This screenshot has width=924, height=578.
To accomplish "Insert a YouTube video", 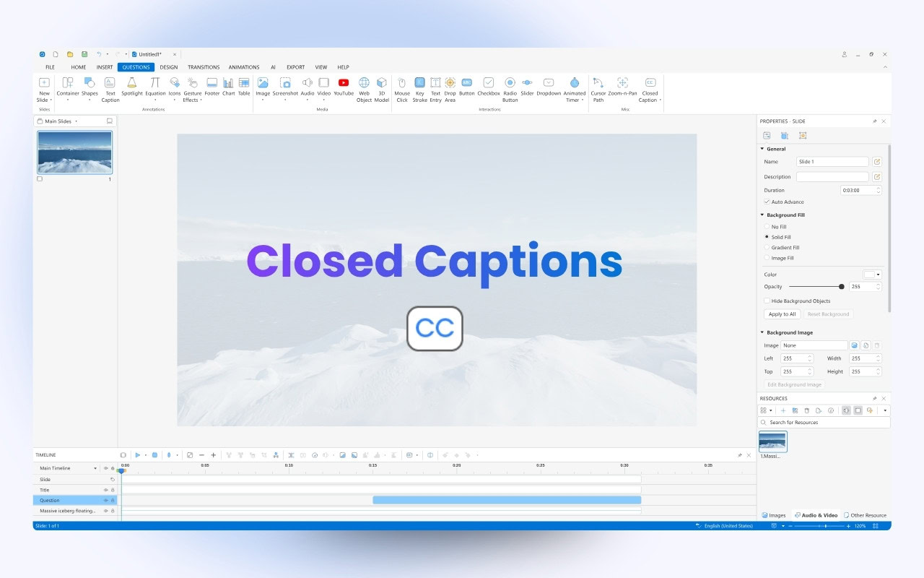I will [x=344, y=87].
